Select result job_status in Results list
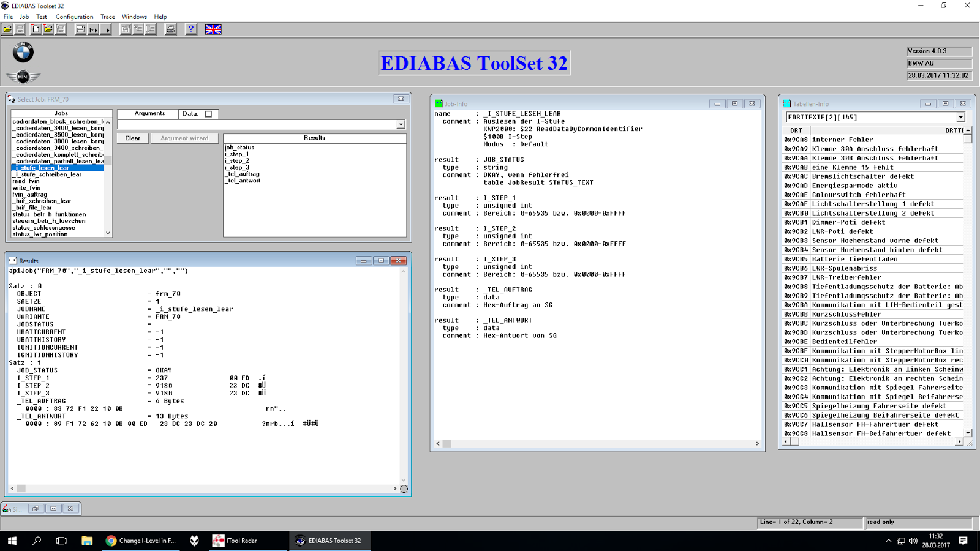The width and height of the screenshot is (980, 551). click(x=239, y=148)
